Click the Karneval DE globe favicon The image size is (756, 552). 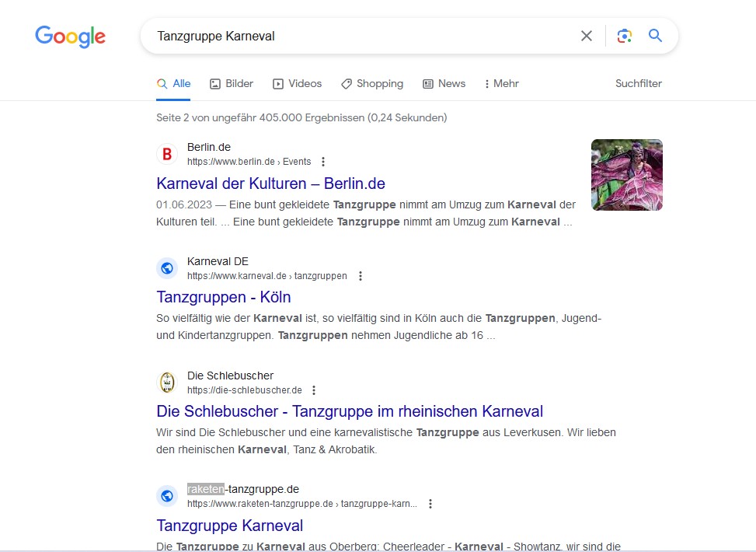(167, 268)
